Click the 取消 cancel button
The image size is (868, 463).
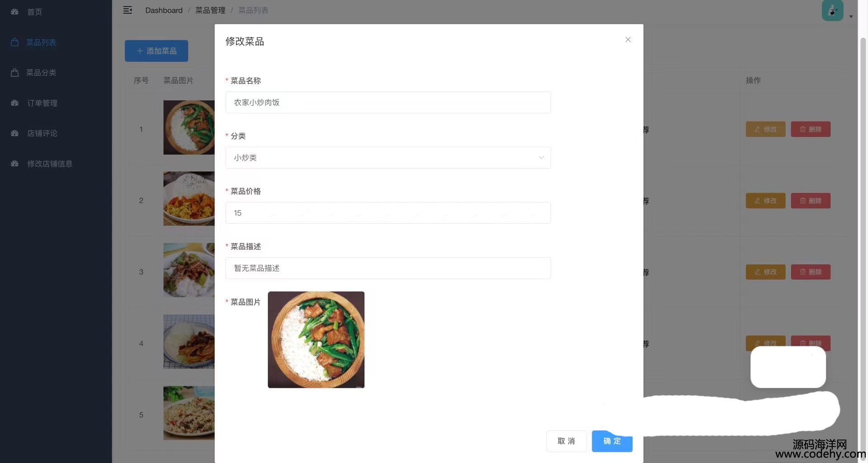pyautogui.click(x=566, y=441)
